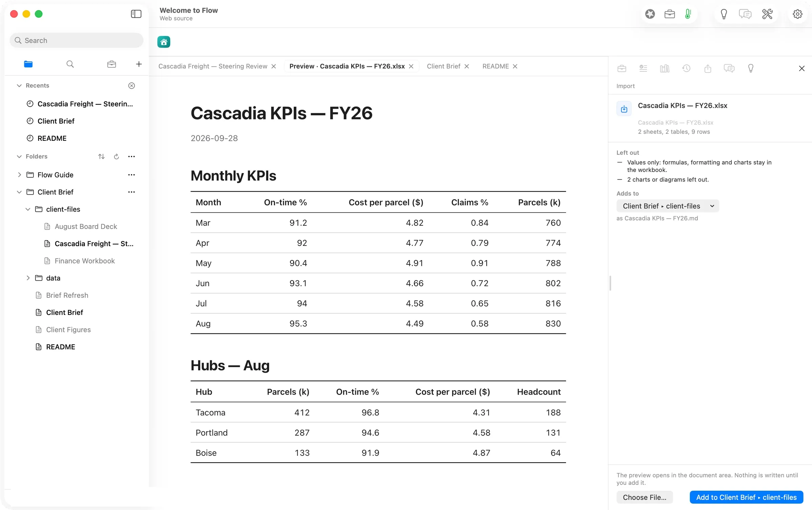The image size is (812, 510).
Task: Open the chart columns icon in inspector
Action: pyautogui.click(x=665, y=68)
